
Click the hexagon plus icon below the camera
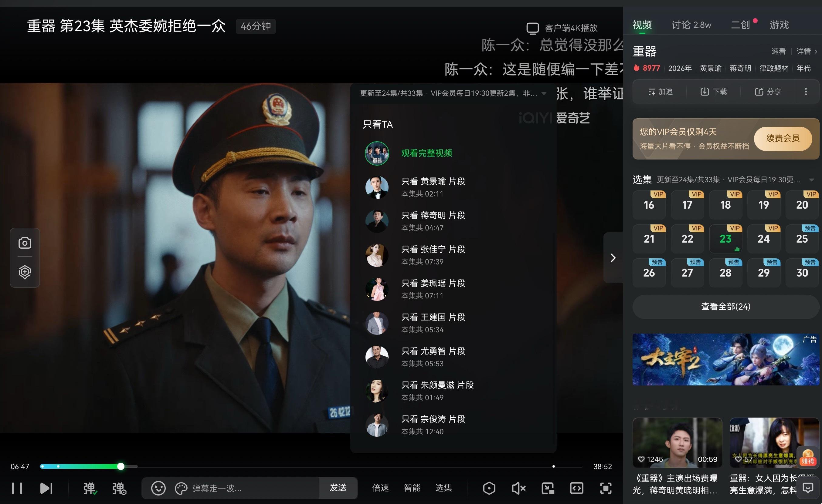[25, 272]
